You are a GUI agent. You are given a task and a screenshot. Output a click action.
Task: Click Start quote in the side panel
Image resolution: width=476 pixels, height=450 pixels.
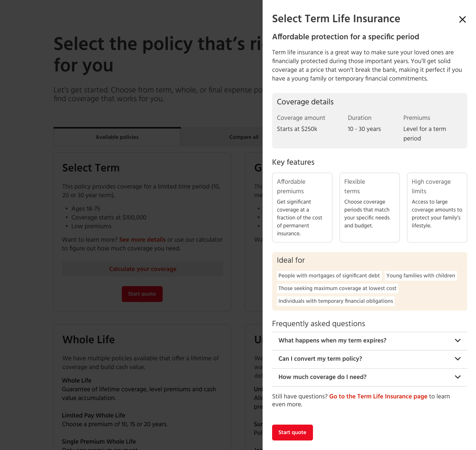pos(292,433)
